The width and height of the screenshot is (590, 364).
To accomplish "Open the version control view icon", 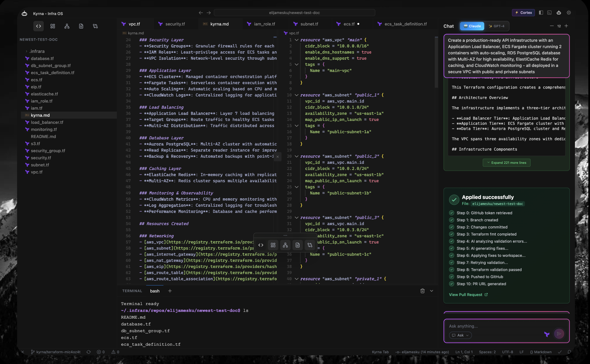I will (x=95, y=26).
